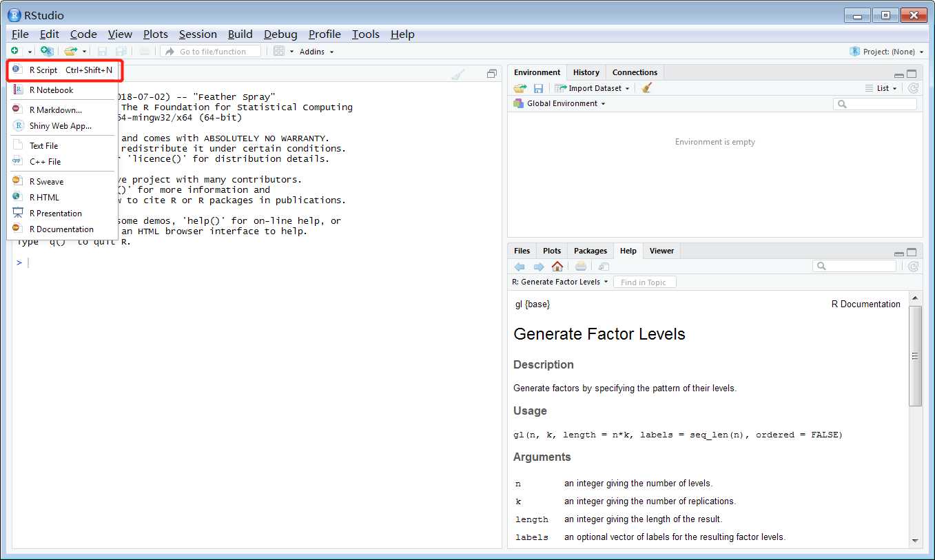Viewport: 935px width, 560px height.
Task: Click the Print document icon in toolbar
Action: (145, 51)
